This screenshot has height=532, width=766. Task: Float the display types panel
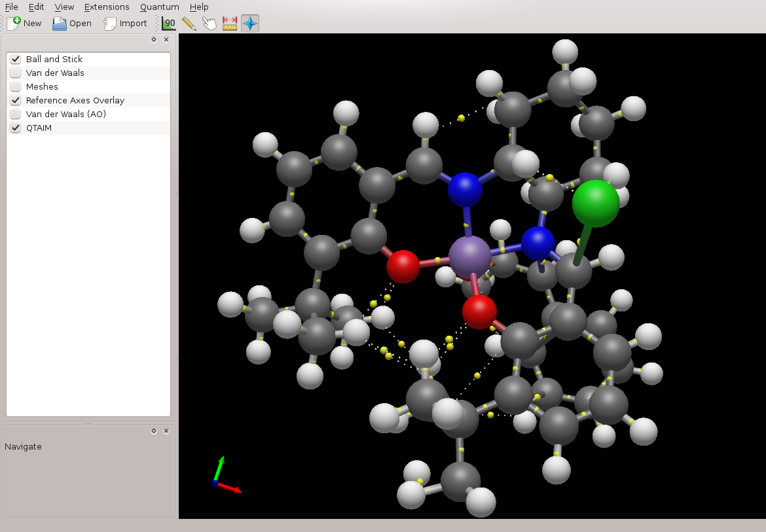154,40
